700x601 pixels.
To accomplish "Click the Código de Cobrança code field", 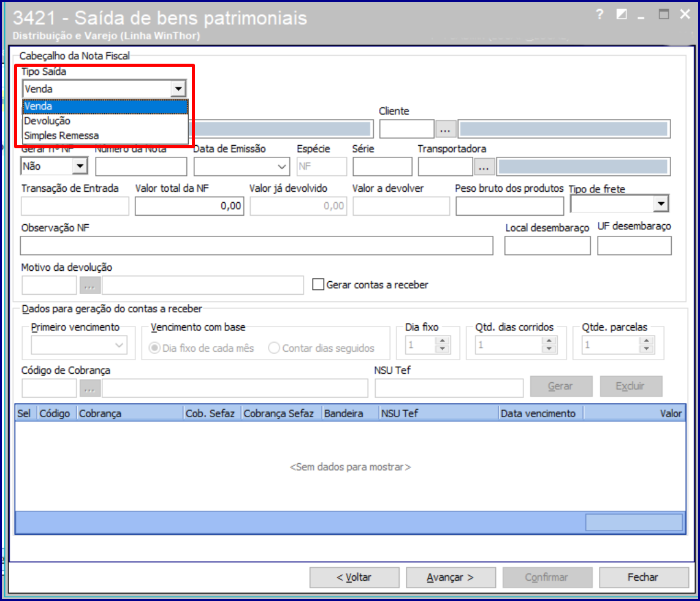I will pos(49,388).
